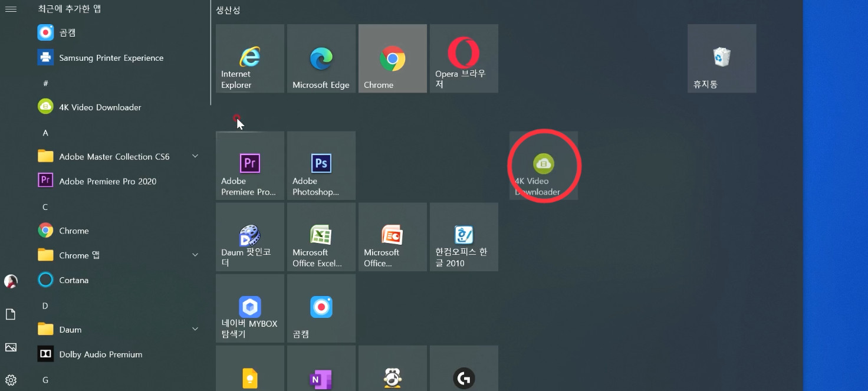Launch the Adobe Premiere Pro tile

(x=250, y=166)
